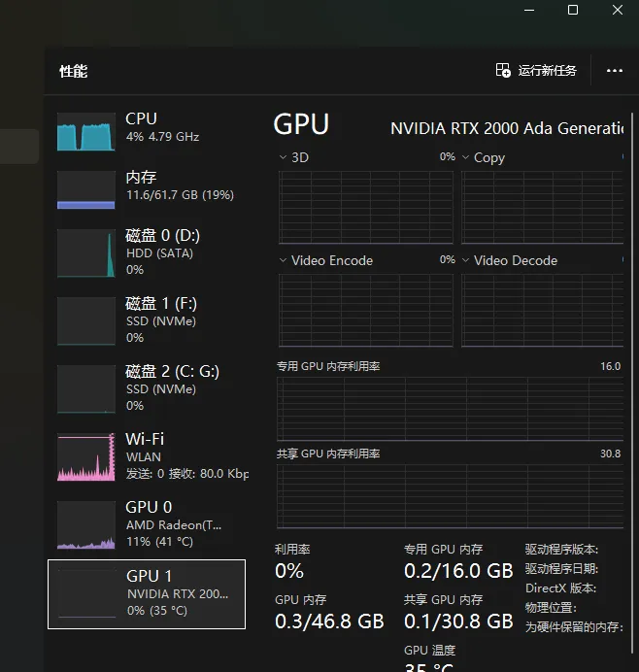The image size is (639, 672).
Task: Select the Wi-Fi WLAN network graph
Action: [x=86, y=456]
